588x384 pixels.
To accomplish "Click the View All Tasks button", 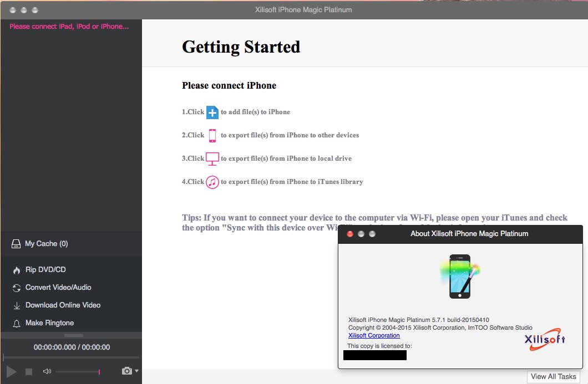I will pyautogui.click(x=554, y=377).
